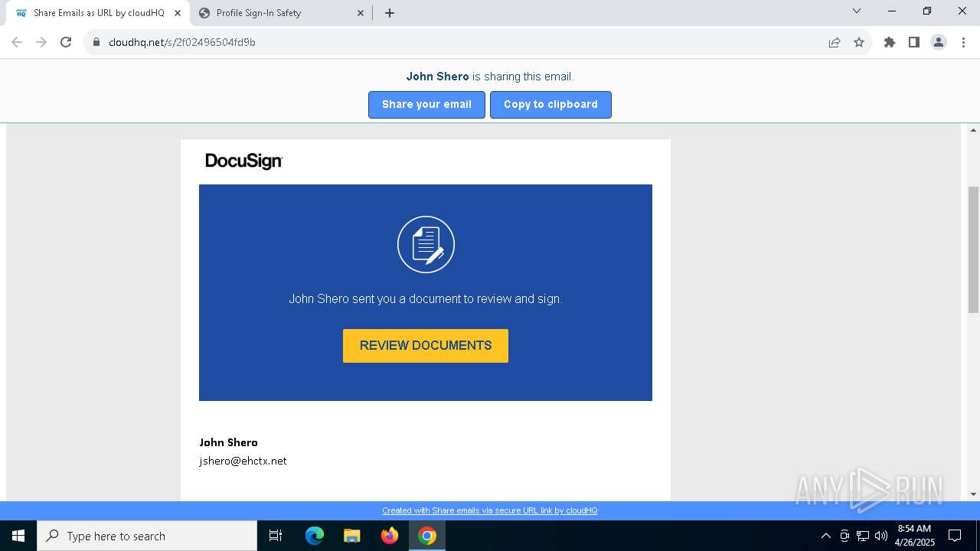Image resolution: width=980 pixels, height=551 pixels.
Task: Open the notifications action center
Action: point(955,536)
